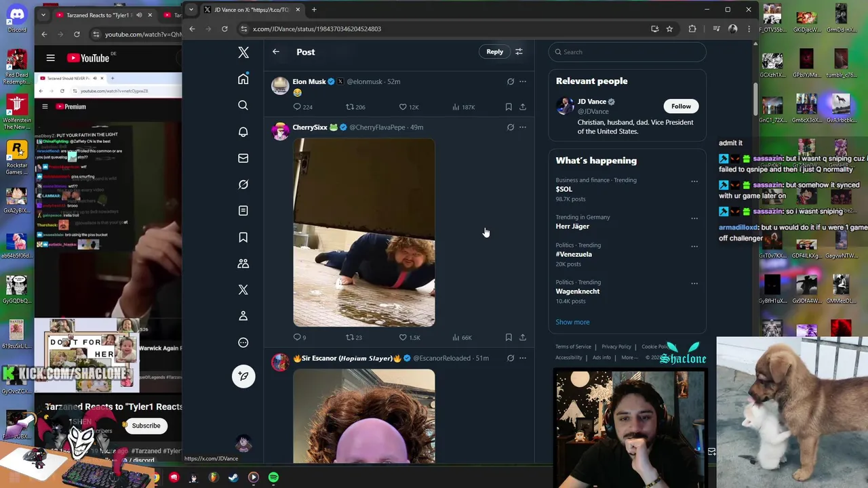Open Discord desktop shortcut
The image size is (868, 488).
click(17, 19)
